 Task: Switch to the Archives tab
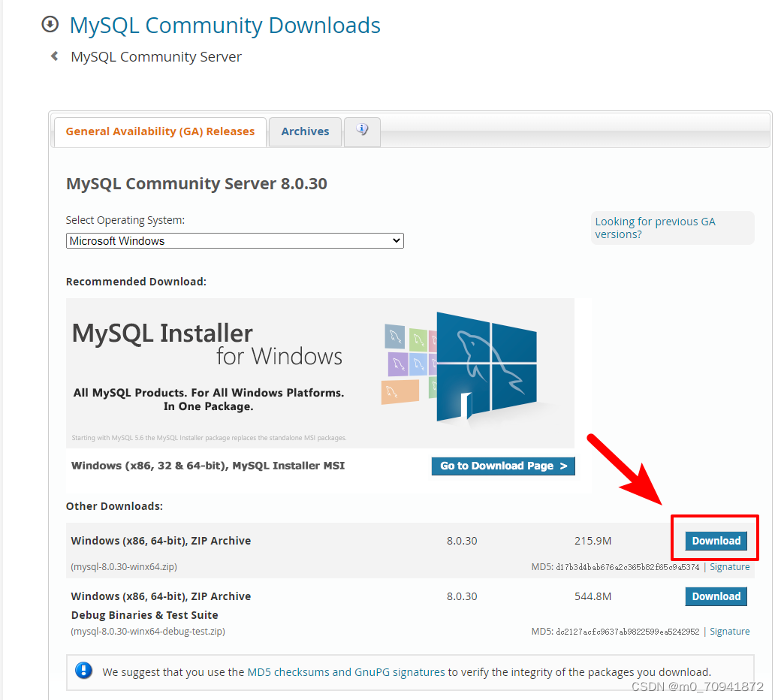(x=305, y=132)
